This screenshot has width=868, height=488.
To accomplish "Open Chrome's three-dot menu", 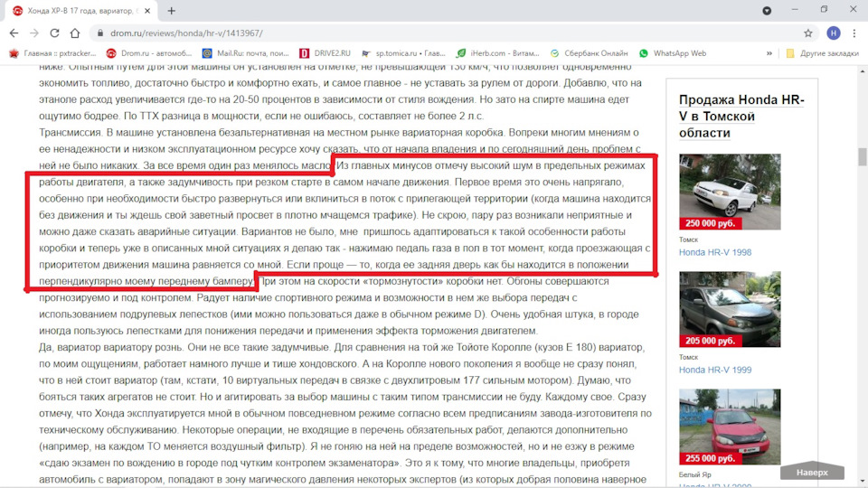I will tap(854, 33).
